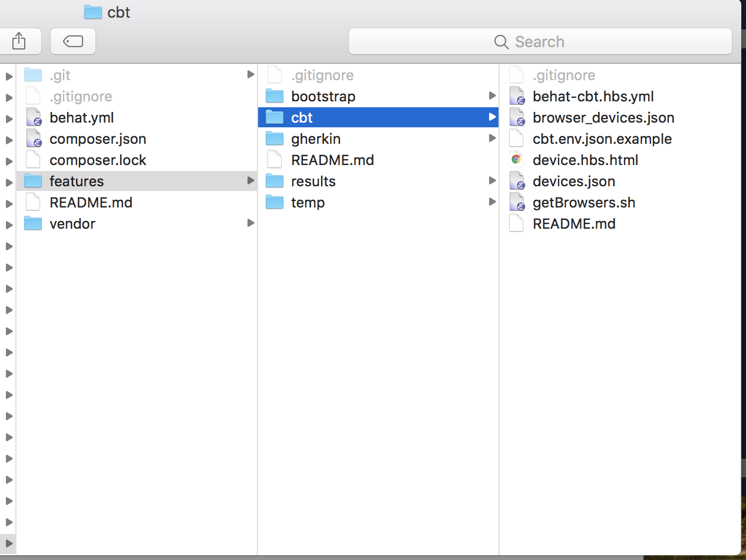Image resolution: width=746 pixels, height=560 pixels.
Task: Click the 'devices.json' file name
Action: coord(574,182)
